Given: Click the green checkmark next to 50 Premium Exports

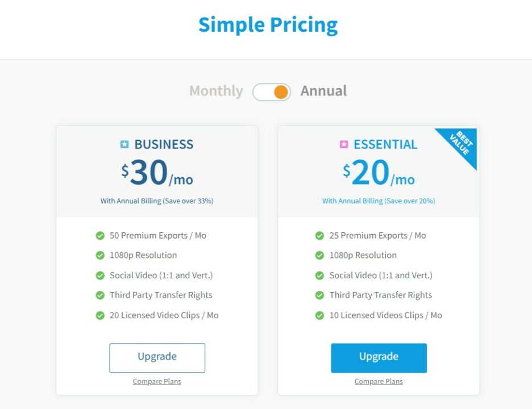Looking at the screenshot, I should pyautogui.click(x=100, y=236).
